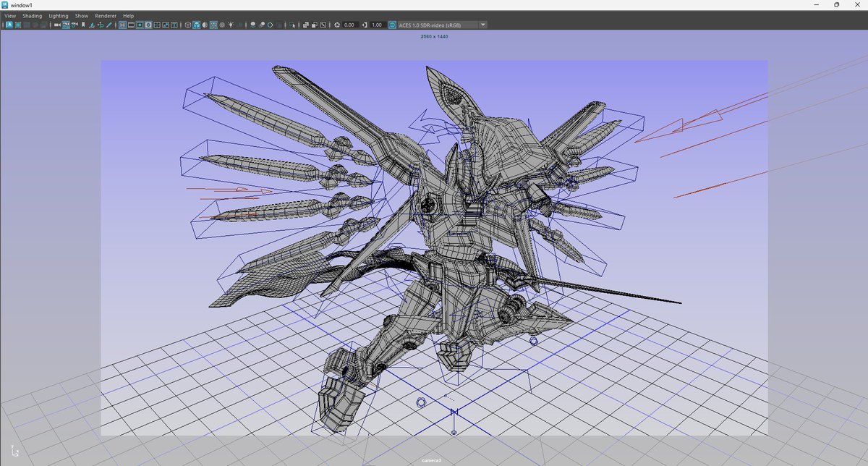Toggle the viewport Grid display

[x=122, y=25]
